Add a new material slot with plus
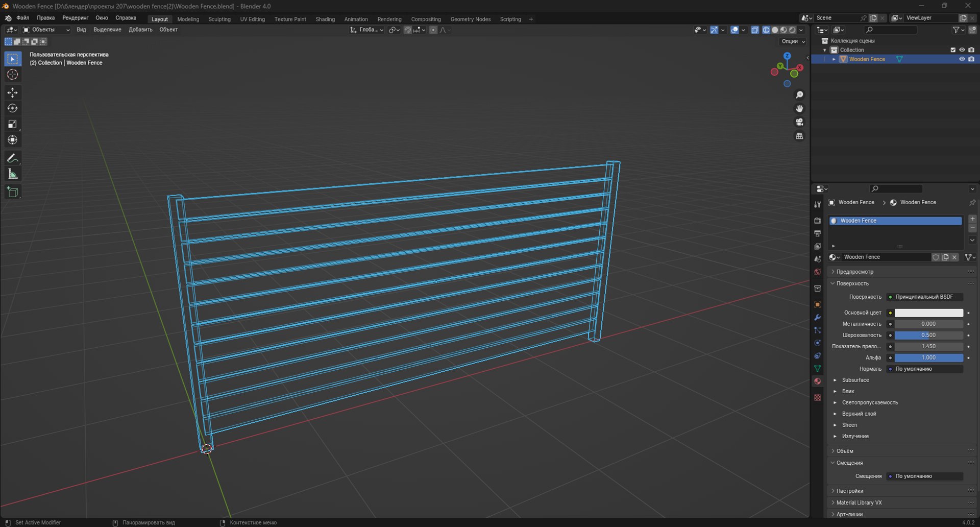Image resolution: width=980 pixels, height=527 pixels. (972, 219)
